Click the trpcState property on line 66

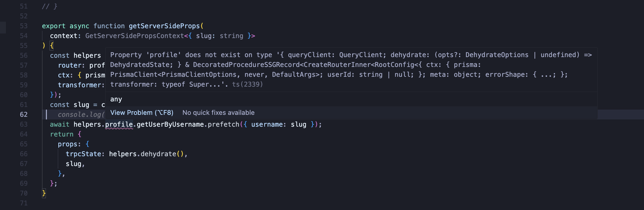83,154
